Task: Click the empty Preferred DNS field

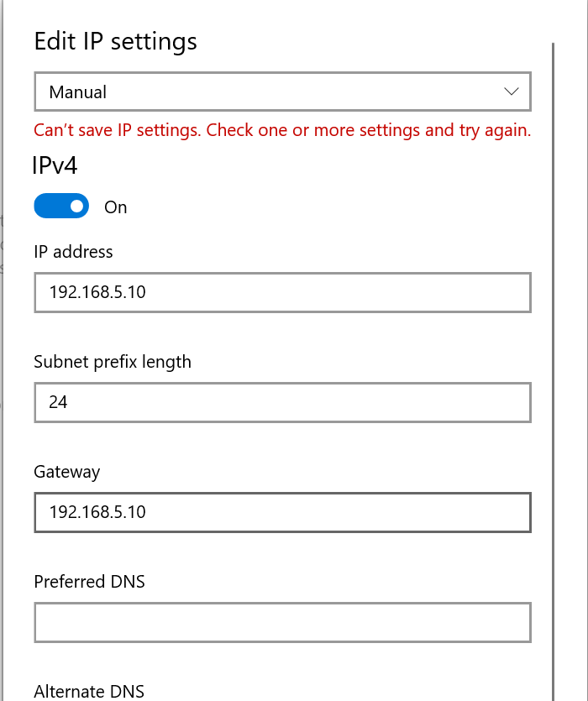Action: (x=282, y=622)
